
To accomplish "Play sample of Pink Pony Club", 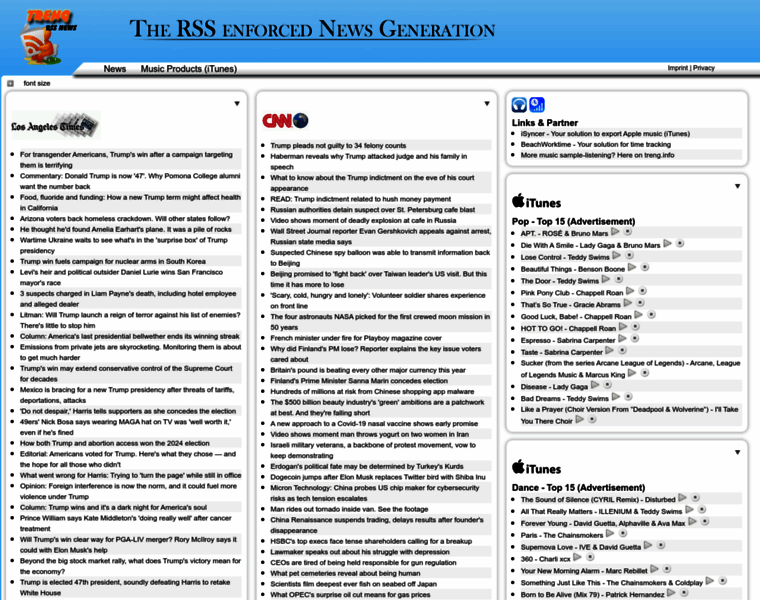I will coord(630,291).
